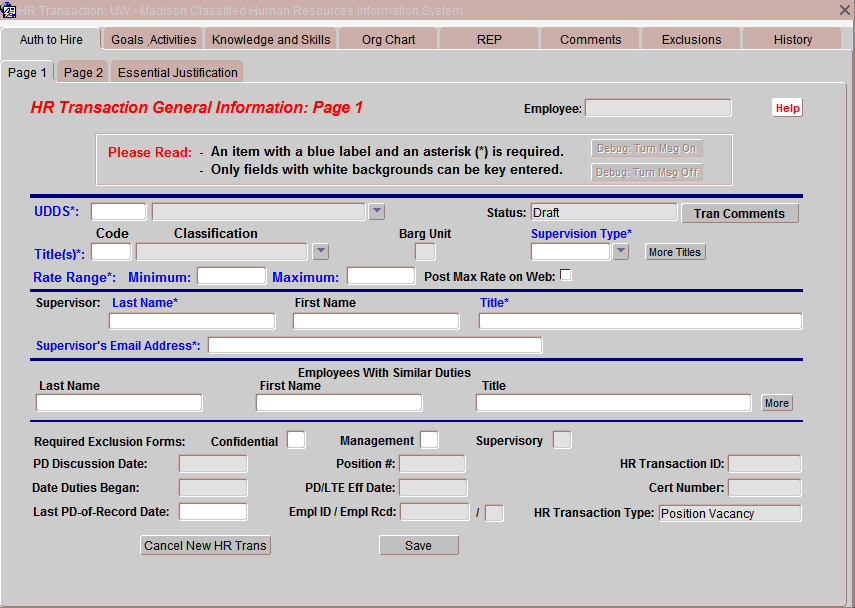This screenshot has width=855, height=608.
Task: Expand the UDDS dropdown list
Action: (x=376, y=211)
